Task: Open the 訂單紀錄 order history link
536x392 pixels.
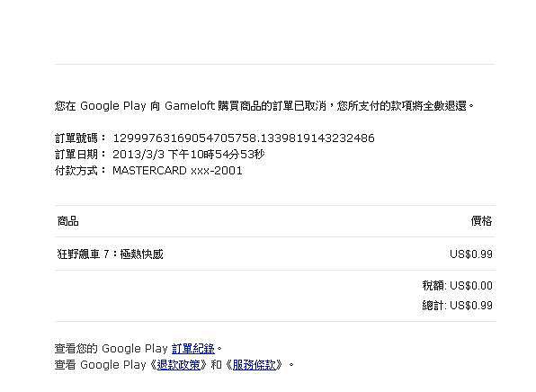Action: click(193, 349)
